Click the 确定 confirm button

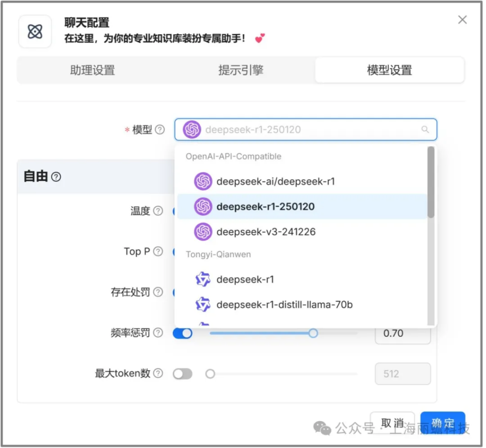click(x=443, y=423)
